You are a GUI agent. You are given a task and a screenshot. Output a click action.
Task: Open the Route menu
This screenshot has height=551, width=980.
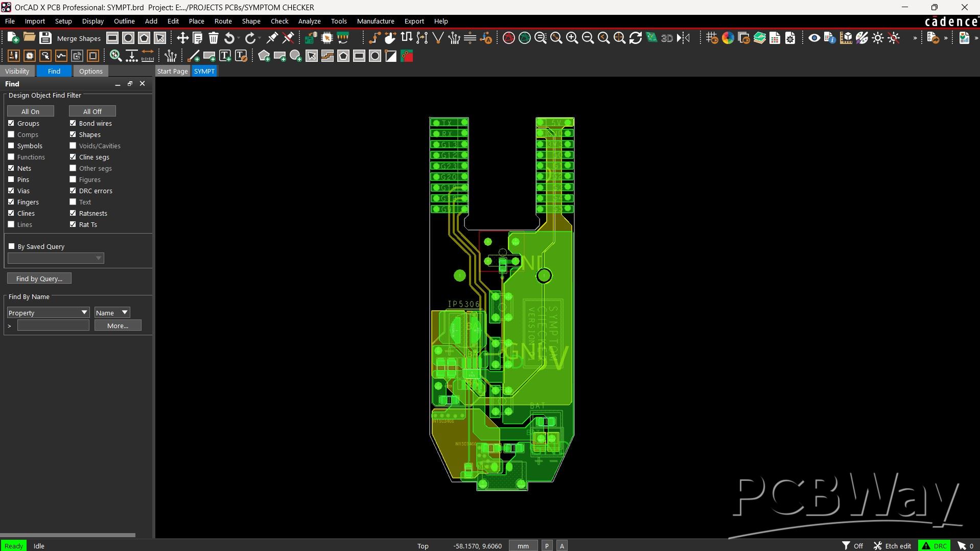223,21
